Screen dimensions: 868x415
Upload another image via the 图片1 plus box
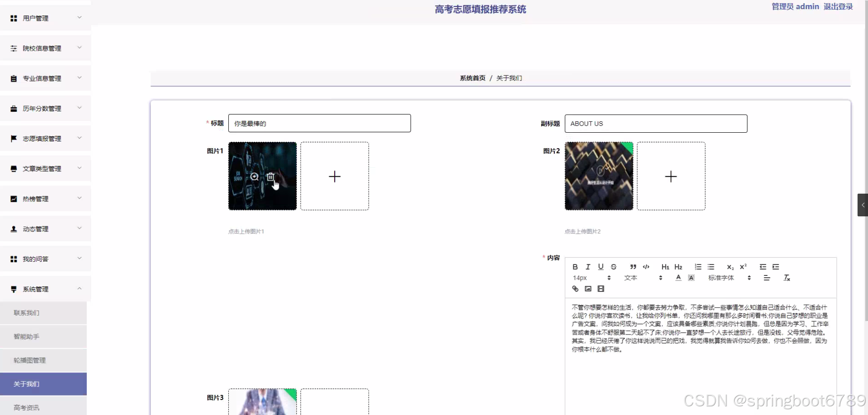335,176
